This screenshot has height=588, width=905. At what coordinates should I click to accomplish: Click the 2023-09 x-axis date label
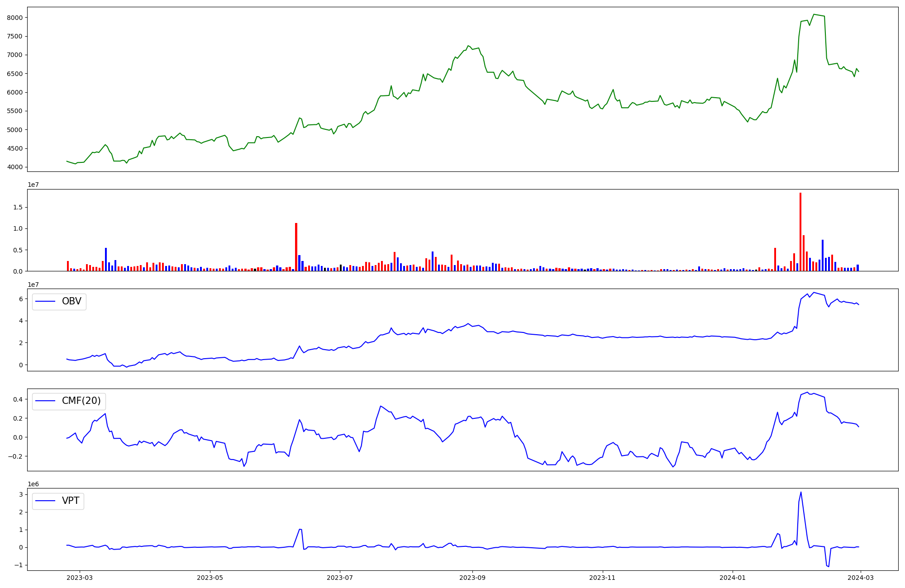click(x=472, y=577)
